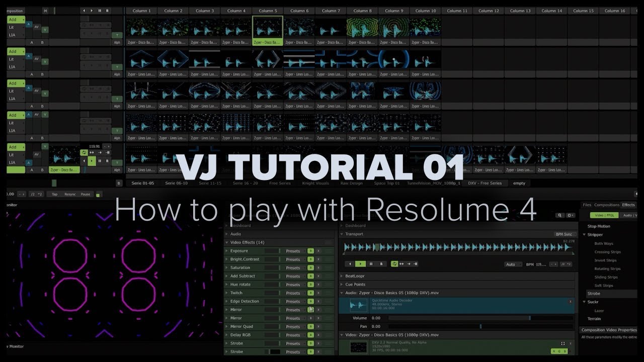The height and width of the screenshot is (362, 644).
Task: Click the Volume slider in Audio section
Action: (x=480, y=318)
